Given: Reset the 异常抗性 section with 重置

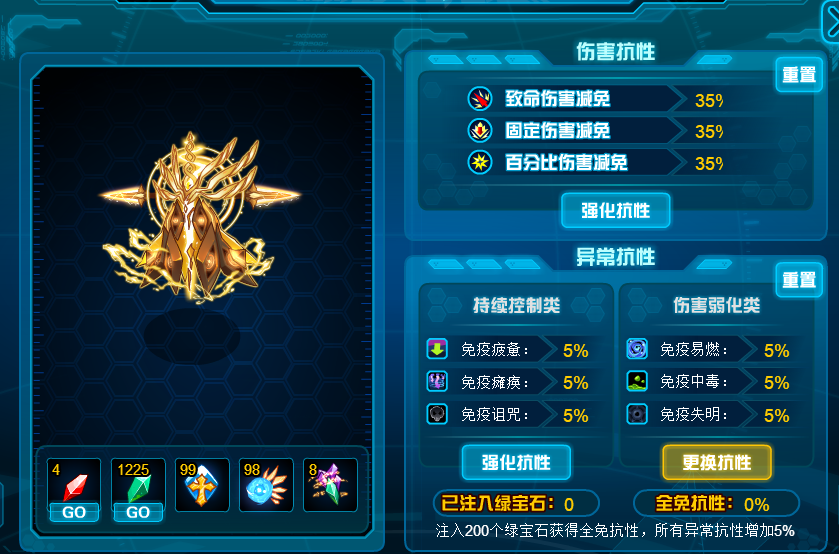Looking at the screenshot, I should [799, 279].
